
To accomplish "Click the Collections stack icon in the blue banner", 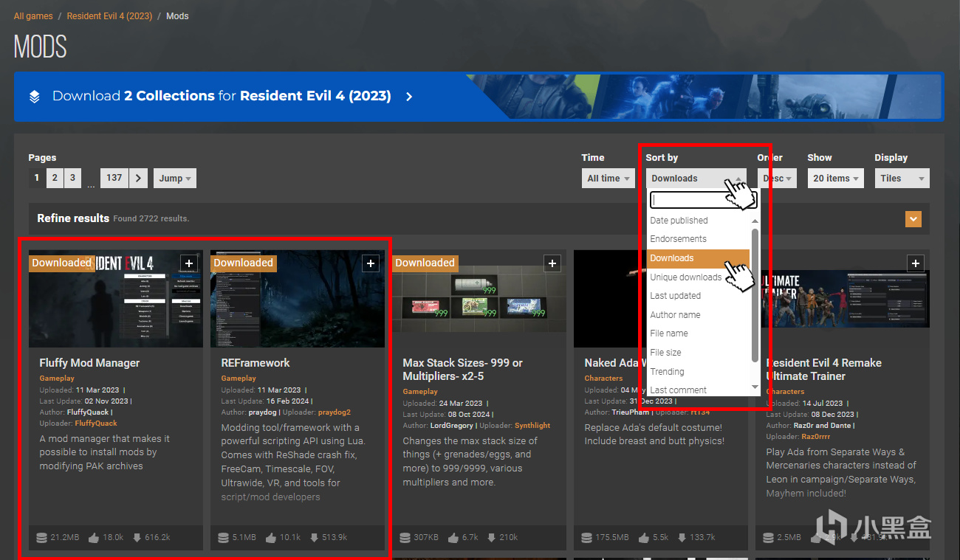I will [35, 97].
